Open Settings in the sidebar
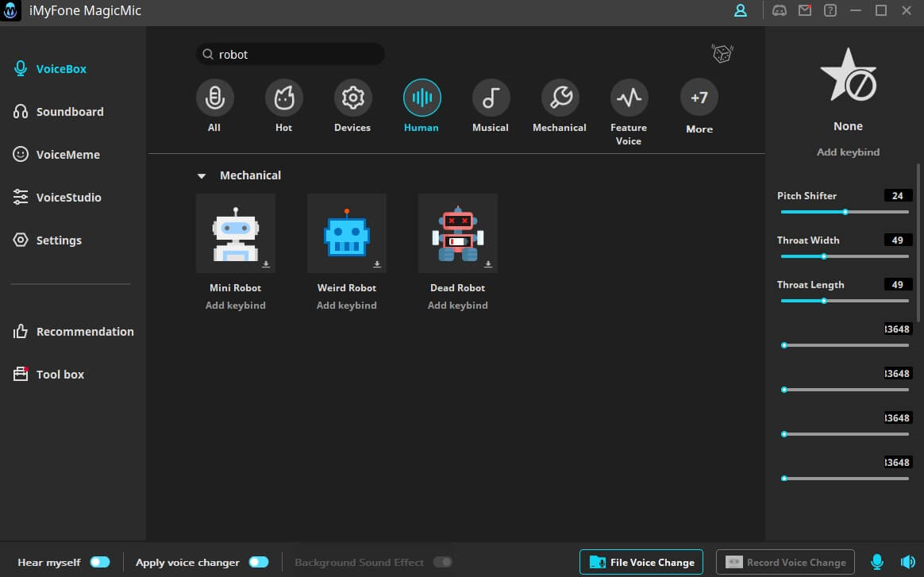The image size is (924, 577). coord(47,240)
